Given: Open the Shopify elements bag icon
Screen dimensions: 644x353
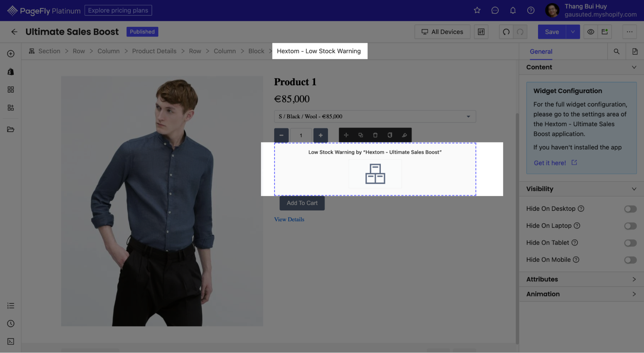Looking at the screenshot, I should point(11,72).
